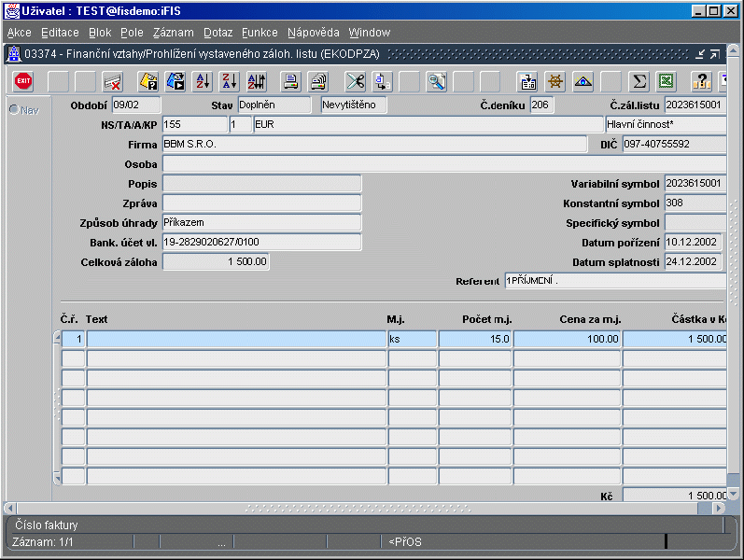Click the magnifier search icon
Image resolution: width=744 pixels, height=560 pixels.
(436, 81)
